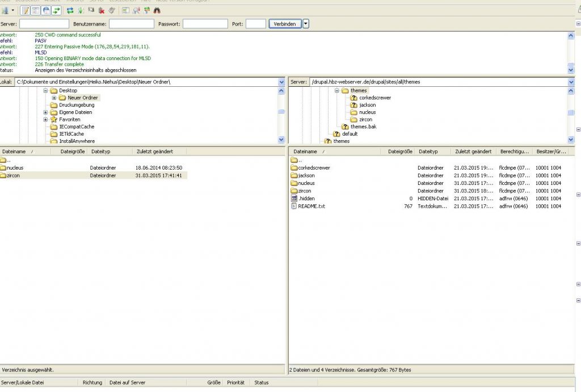581x392 pixels.
Task: Click the Verbinden button
Action: click(x=285, y=24)
